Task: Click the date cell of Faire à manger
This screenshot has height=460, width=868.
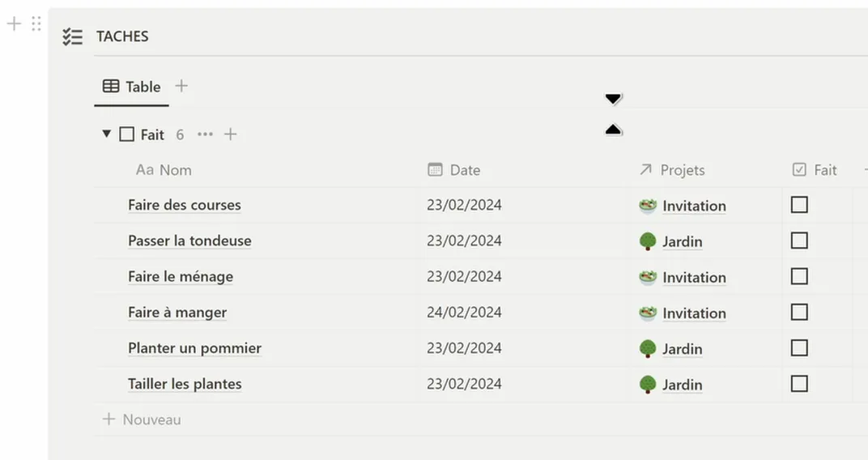Action: (x=464, y=313)
